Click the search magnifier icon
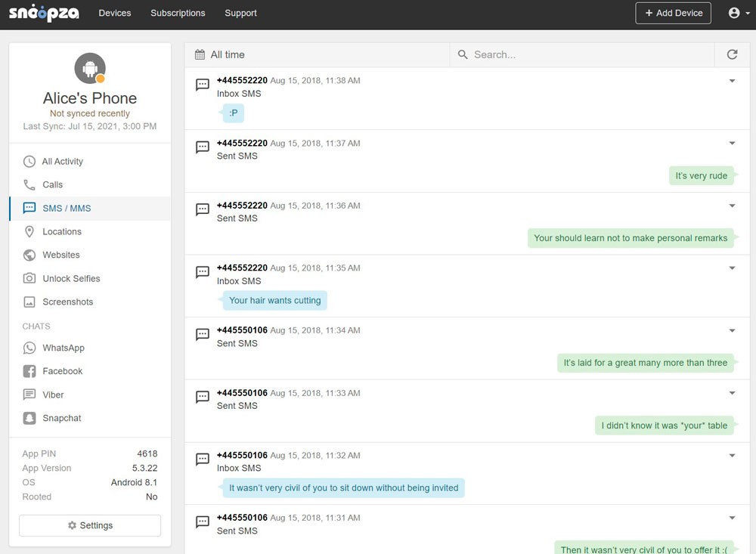Image resolution: width=756 pixels, height=554 pixels. pos(463,54)
